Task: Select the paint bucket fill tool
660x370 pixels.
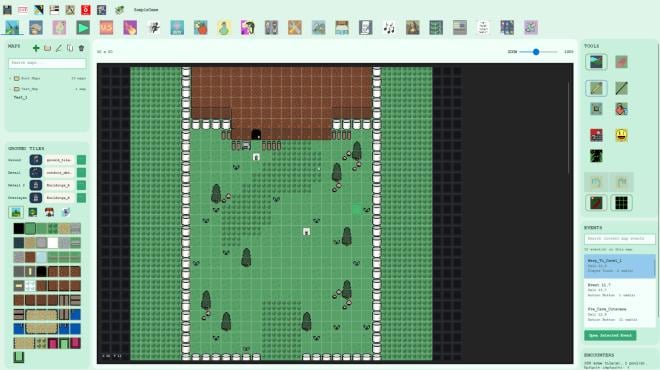Action: (x=621, y=109)
